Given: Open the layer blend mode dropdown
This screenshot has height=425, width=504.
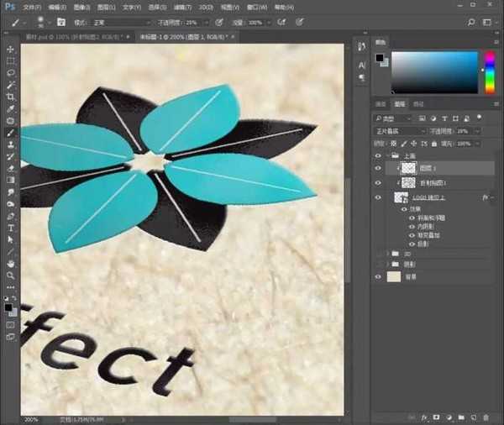Looking at the screenshot, I should click(x=400, y=131).
